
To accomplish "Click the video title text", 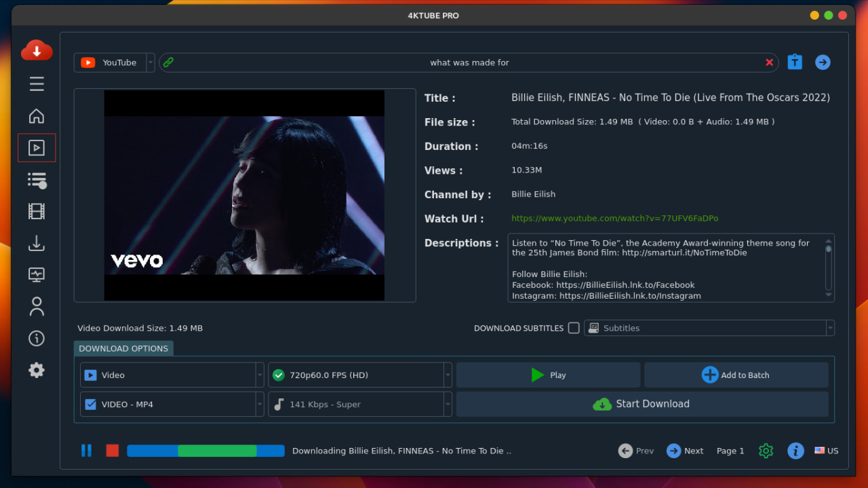I will (x=671, y=98).
